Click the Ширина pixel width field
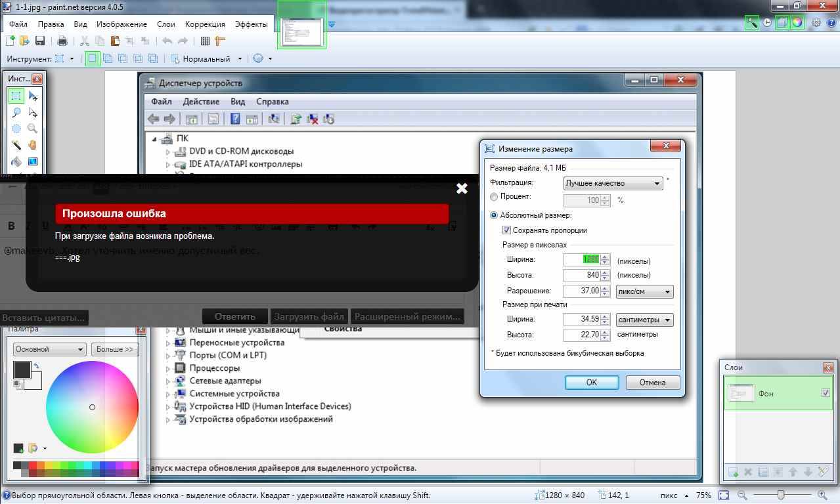Image resolution: width=840 pixels, height=504 pixels. 582,259
